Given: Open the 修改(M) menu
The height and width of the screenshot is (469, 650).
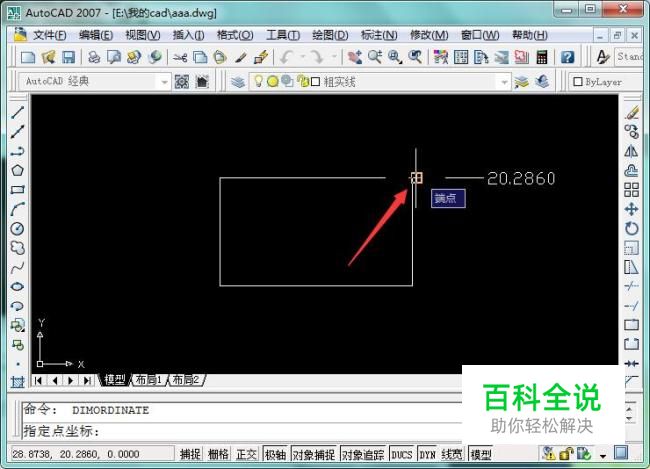Looking at the screenshot, I should [429, 35].
